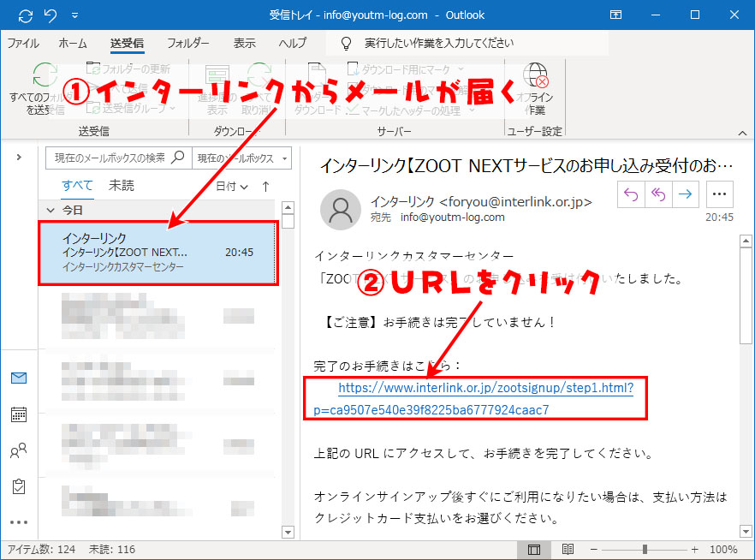This screenshot has height=560, width=755.
Task: Click the zoom out minus button
Action: pyautogui.click(x=593, y=550)
